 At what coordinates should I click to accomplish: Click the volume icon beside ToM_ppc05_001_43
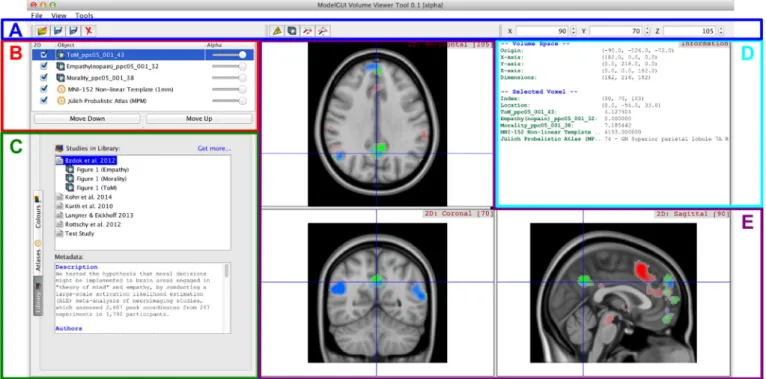pyautogui.click(x=61, y=55)
